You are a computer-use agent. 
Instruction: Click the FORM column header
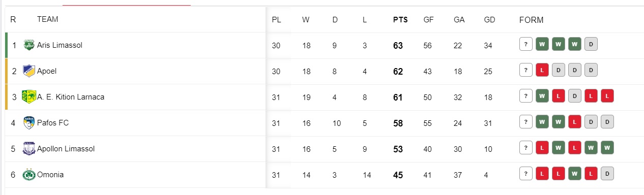[x=531, y=20]
